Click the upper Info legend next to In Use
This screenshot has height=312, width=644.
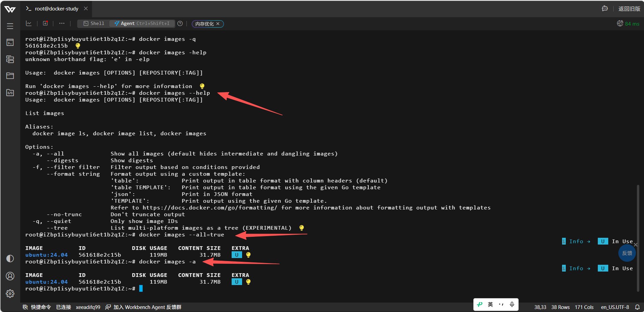coord(576,241)
